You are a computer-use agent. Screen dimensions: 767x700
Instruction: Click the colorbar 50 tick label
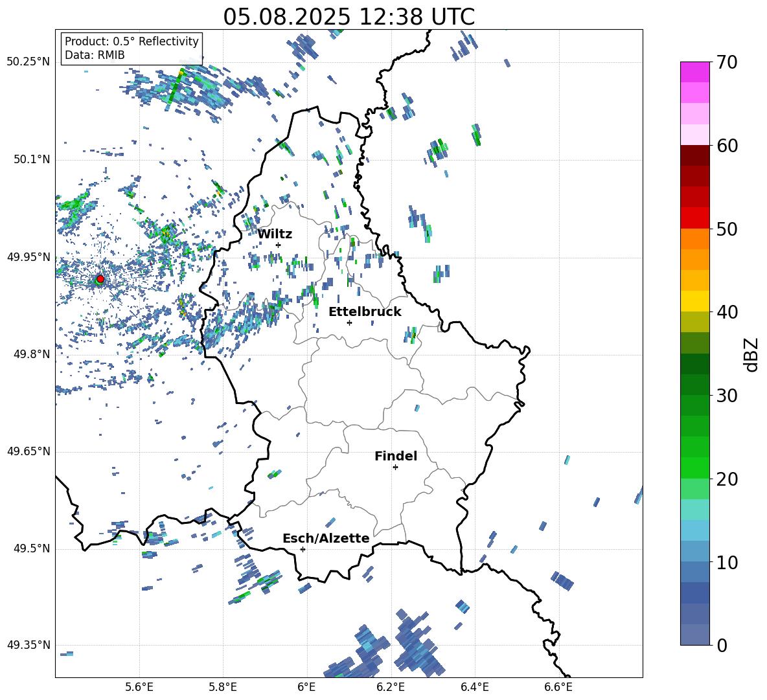pyautogui.click(x=727, y=229)
